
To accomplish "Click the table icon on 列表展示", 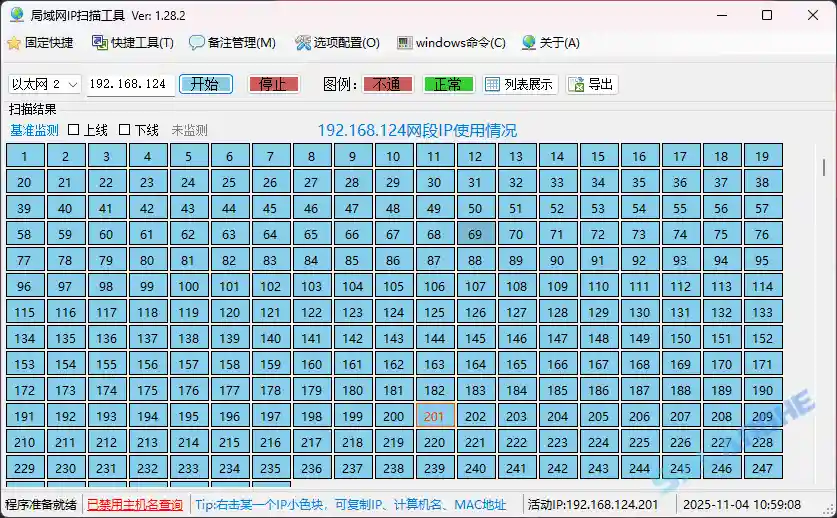I will [492, 84].
